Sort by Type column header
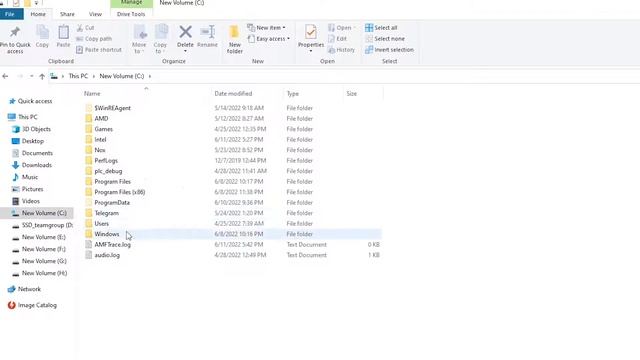This screenshot has height=360, width=640. (x=293, y=94)
